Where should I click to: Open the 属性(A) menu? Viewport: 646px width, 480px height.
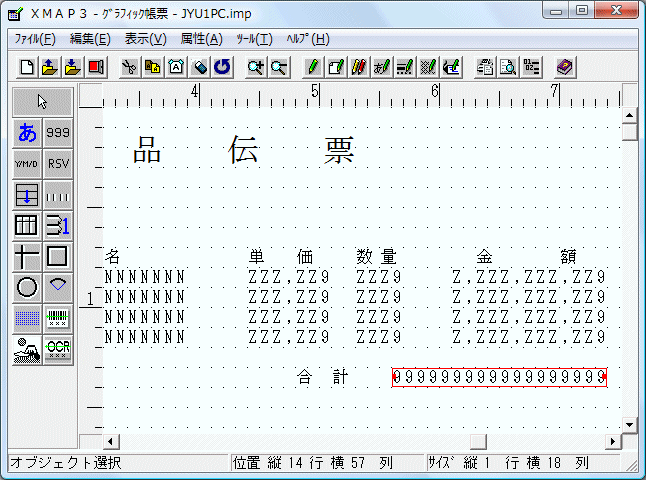(201, 39)
